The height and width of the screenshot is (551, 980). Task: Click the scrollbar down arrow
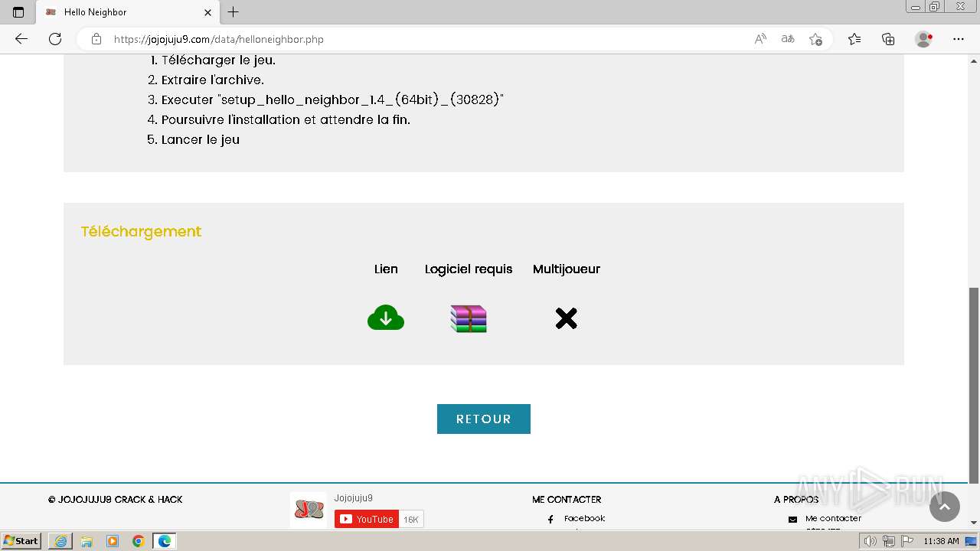tap(974, 523)
